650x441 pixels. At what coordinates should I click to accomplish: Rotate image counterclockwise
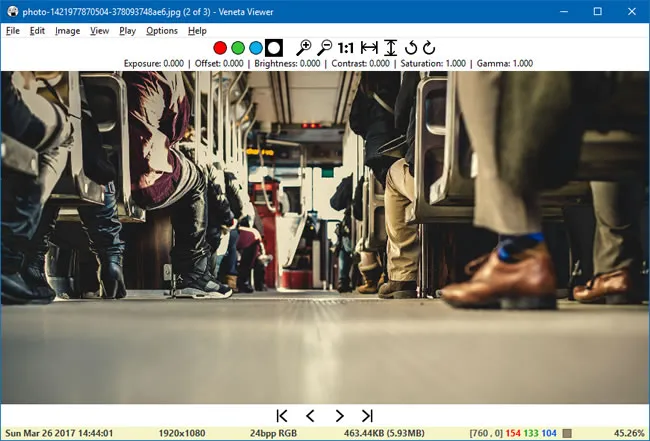(x=410, y=48)
